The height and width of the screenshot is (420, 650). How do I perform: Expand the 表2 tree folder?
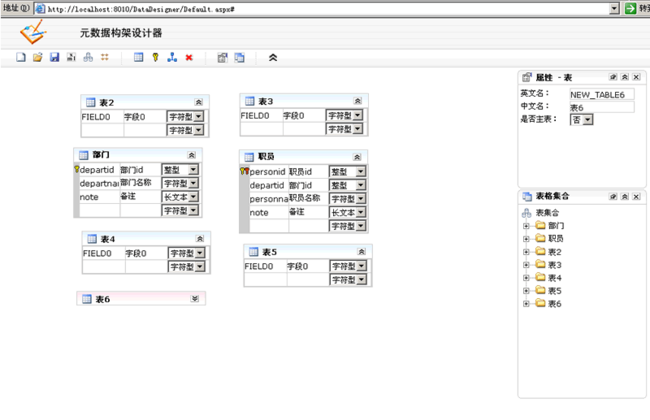(x=526, y=252)
